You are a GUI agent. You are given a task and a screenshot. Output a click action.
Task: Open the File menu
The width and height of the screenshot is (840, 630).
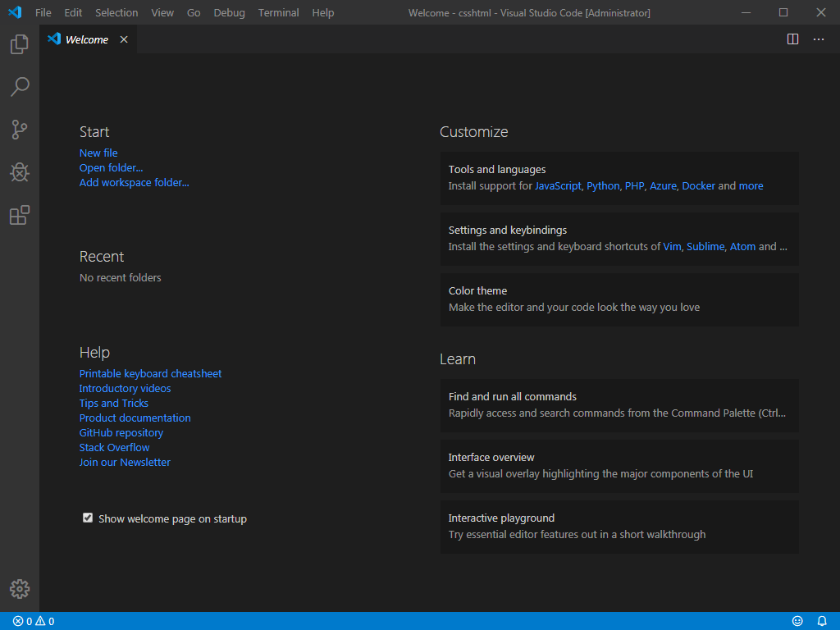(x=43, y=13)
